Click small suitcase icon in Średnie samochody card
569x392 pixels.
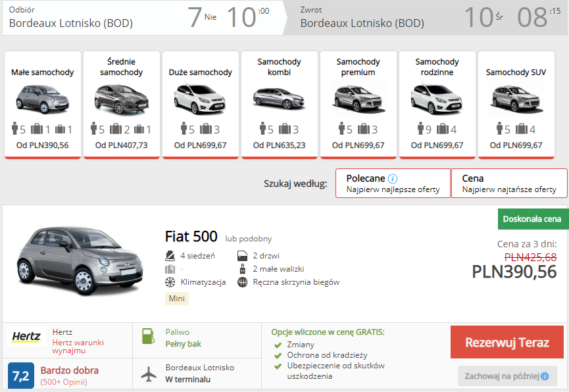pyautogui.click(x=139, y=129)
